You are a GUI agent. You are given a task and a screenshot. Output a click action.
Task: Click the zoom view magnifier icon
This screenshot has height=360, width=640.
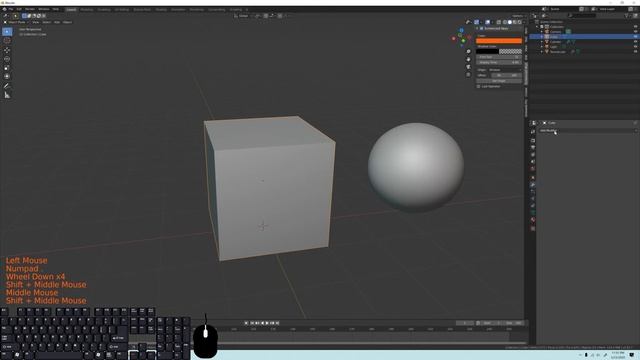469,51
